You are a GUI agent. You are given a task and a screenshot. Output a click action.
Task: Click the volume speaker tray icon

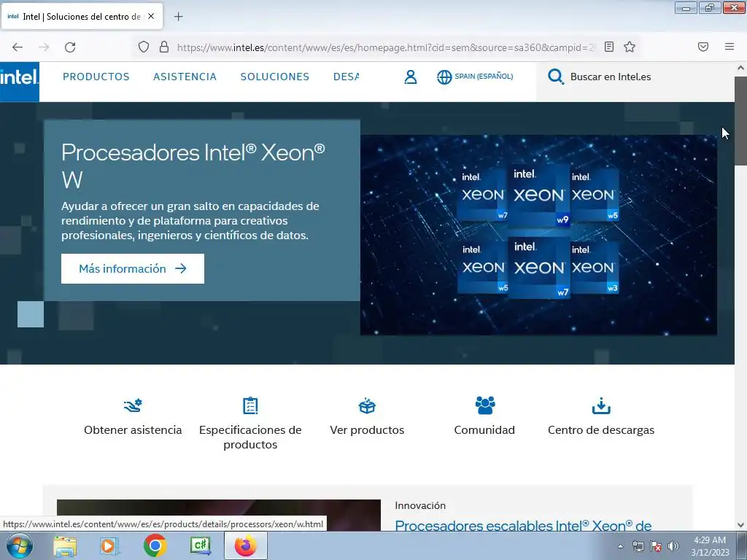pyautogui.click(x=673, y=546)
